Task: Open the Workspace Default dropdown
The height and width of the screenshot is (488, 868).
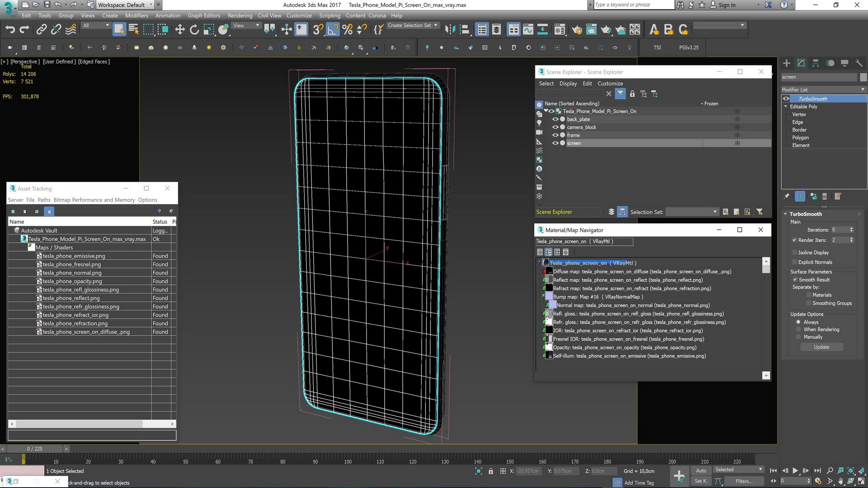Action: (125, 5)
